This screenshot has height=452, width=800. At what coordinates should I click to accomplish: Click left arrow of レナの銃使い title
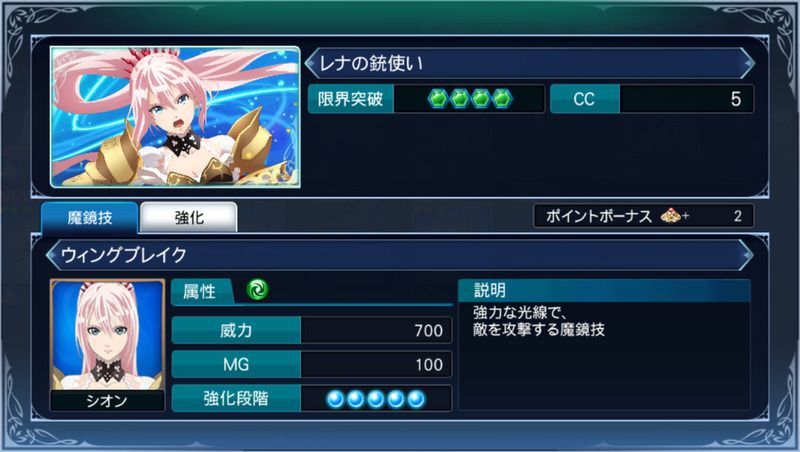(x=310, y=63)
